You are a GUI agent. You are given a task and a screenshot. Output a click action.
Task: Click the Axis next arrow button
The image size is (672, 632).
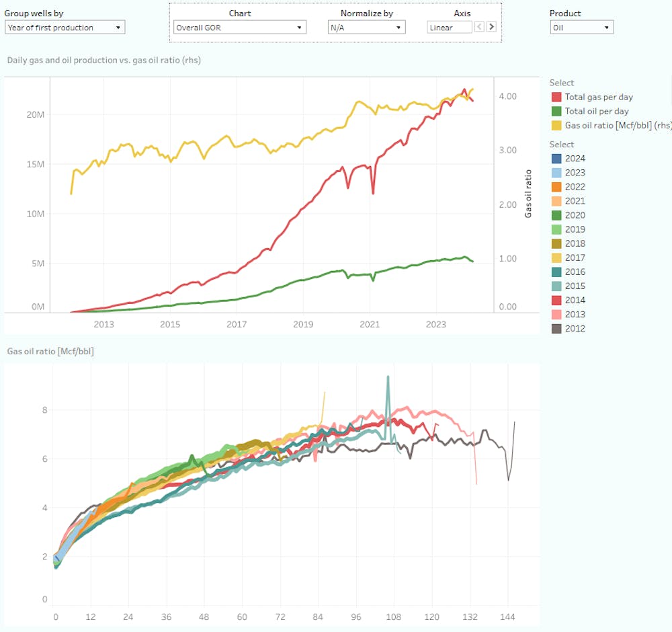[x=491, y=27]
